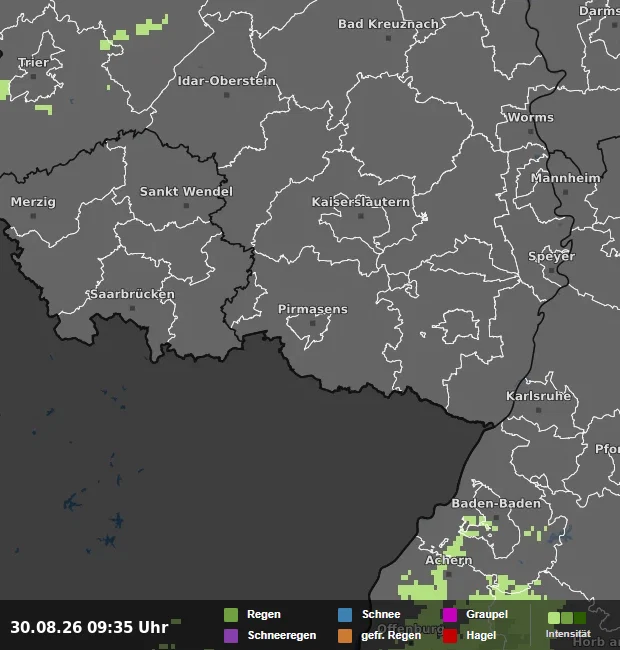
Task: Click the Intensität legend label
Action: [x=568, y=634]
